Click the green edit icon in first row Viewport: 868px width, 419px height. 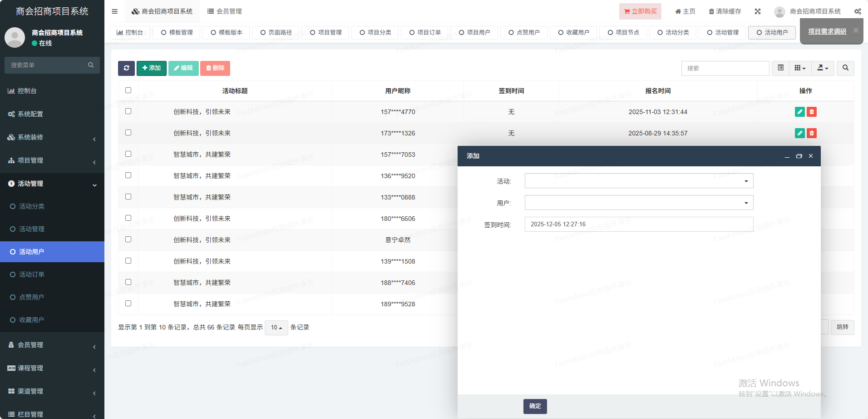point(799,112)
